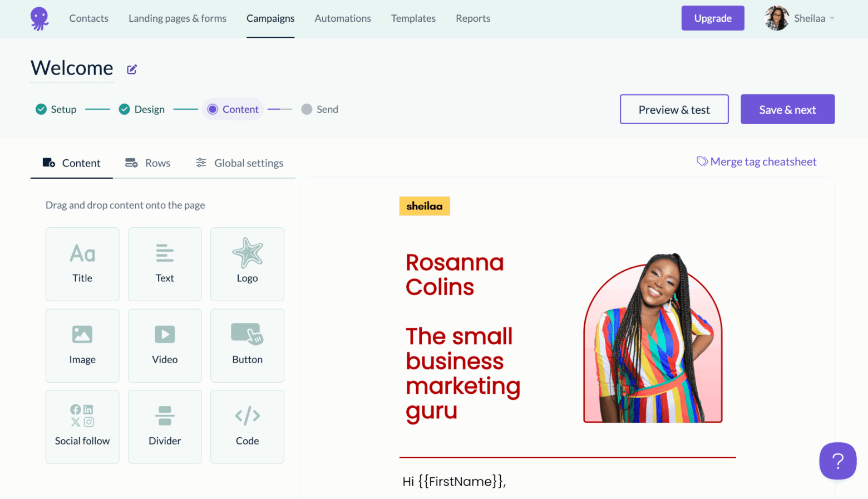Click the octopus logo in the header

pos(40,18)
